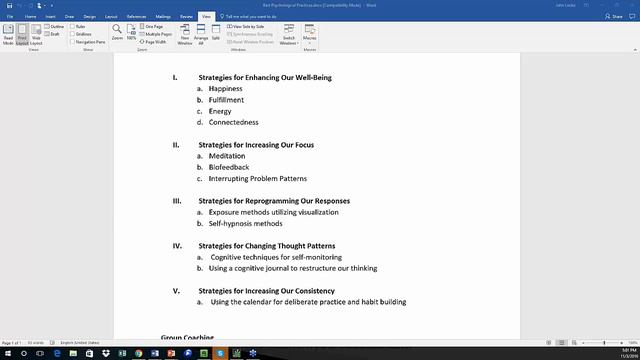Click the Save icon in Quick Access Toolbar
Viewport: 640px width, 360px height.
(x=9, y=6)
